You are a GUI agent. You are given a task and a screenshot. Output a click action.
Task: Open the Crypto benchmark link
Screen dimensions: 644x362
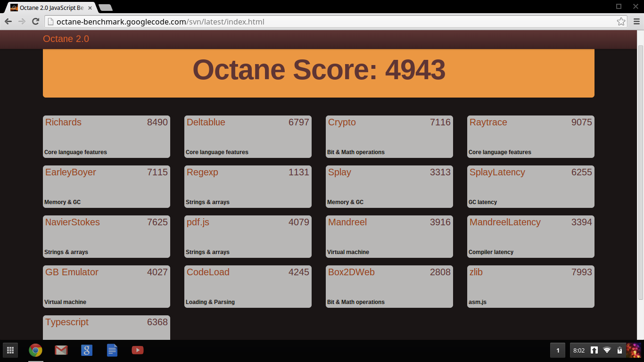(342, 123)
